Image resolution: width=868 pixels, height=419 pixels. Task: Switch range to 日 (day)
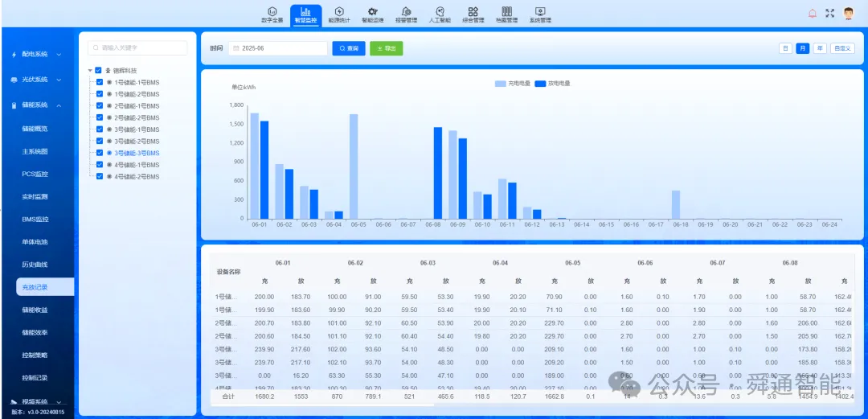[x=785, y=48]
